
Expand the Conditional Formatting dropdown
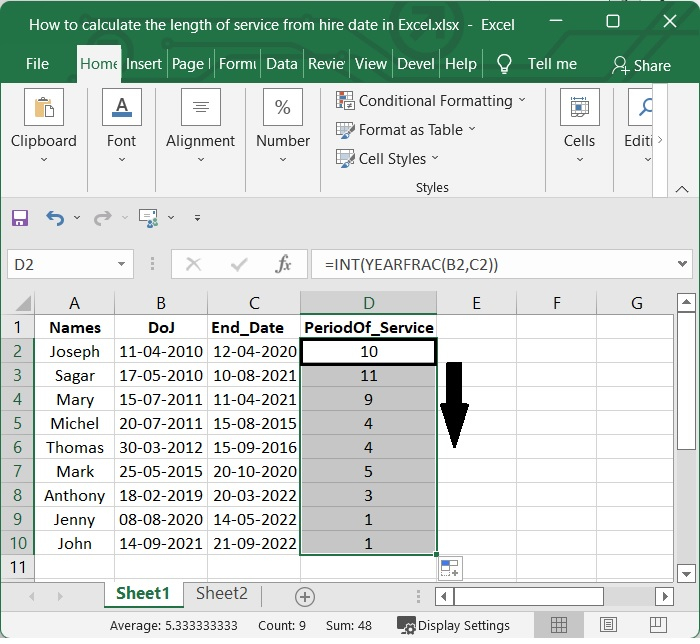(522, 101)
